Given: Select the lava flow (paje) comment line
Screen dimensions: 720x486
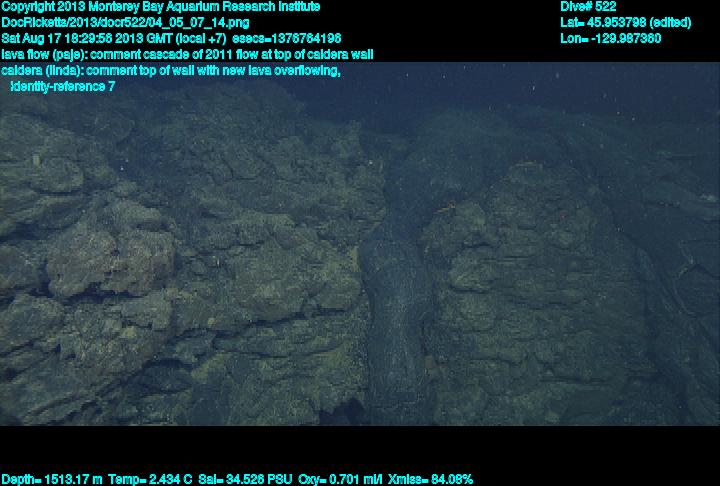Looking at the screenshot, I should tap(187, 55).
